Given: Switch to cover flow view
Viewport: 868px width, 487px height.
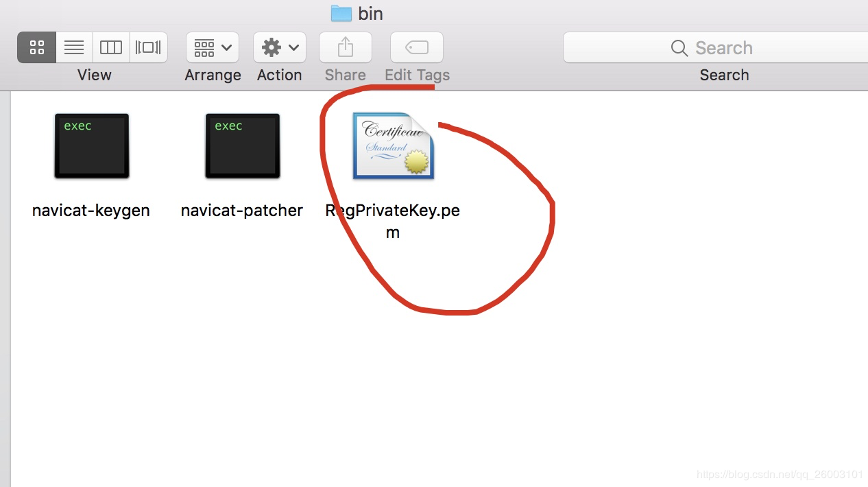Looking at the screenshot, I should click(x=149, y=47).
